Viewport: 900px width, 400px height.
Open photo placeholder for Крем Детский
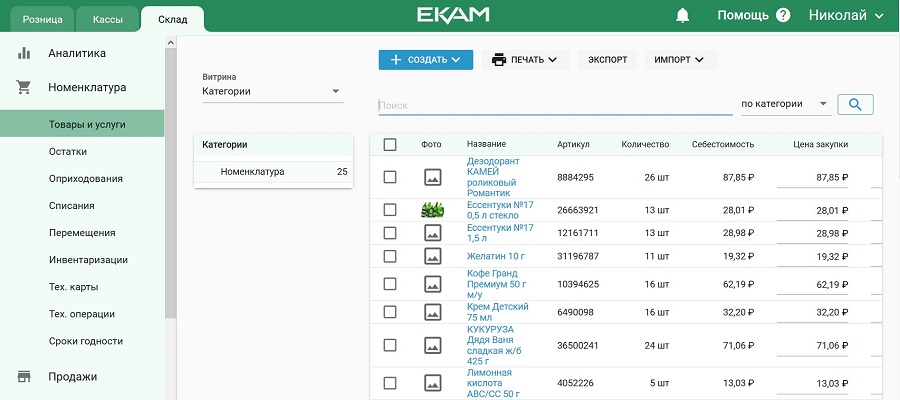pyautogui.click(x=432, y=312)
